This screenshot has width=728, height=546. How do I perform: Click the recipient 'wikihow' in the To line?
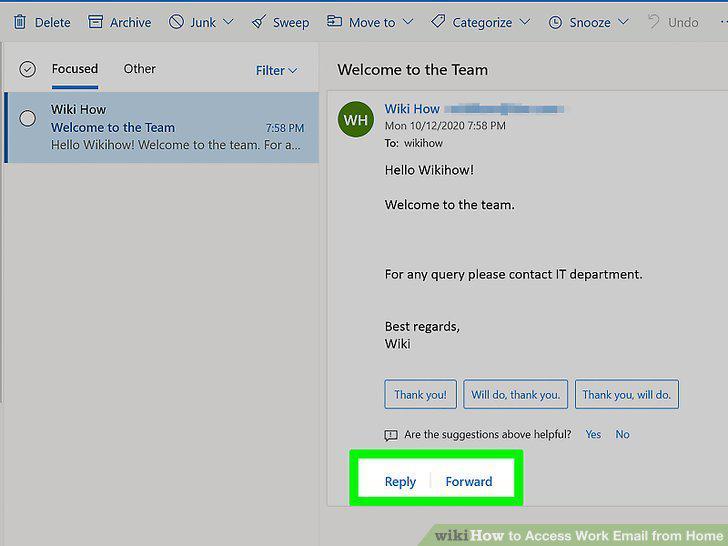(x=423, y=143)
